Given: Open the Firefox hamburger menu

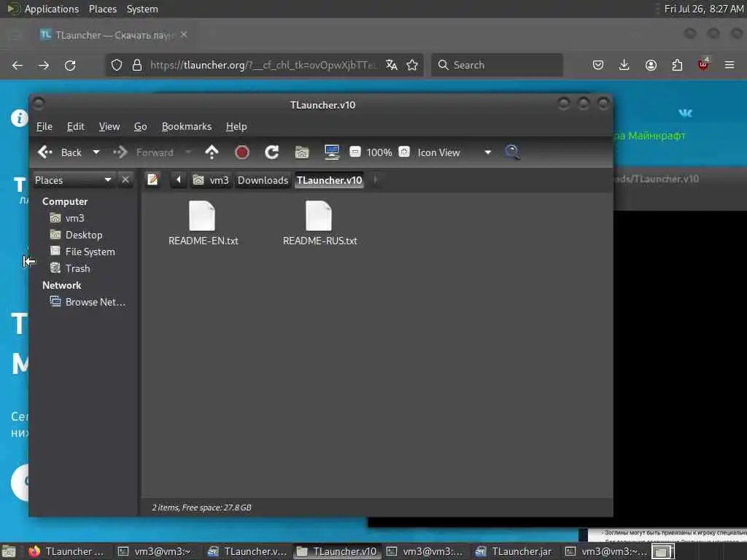Looking at the screenshot, I should [729, 65].
